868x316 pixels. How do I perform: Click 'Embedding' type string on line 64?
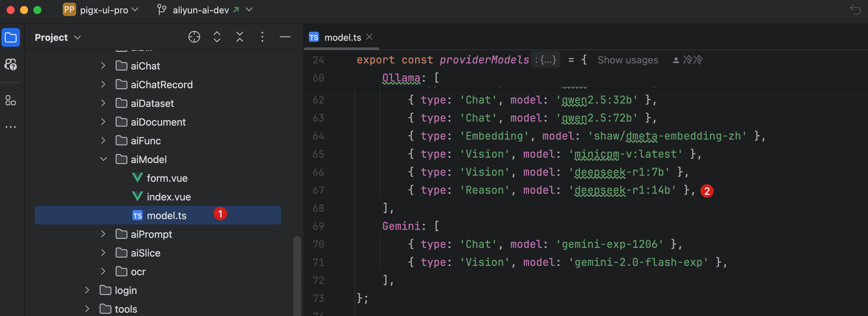[x=494, y=136]
